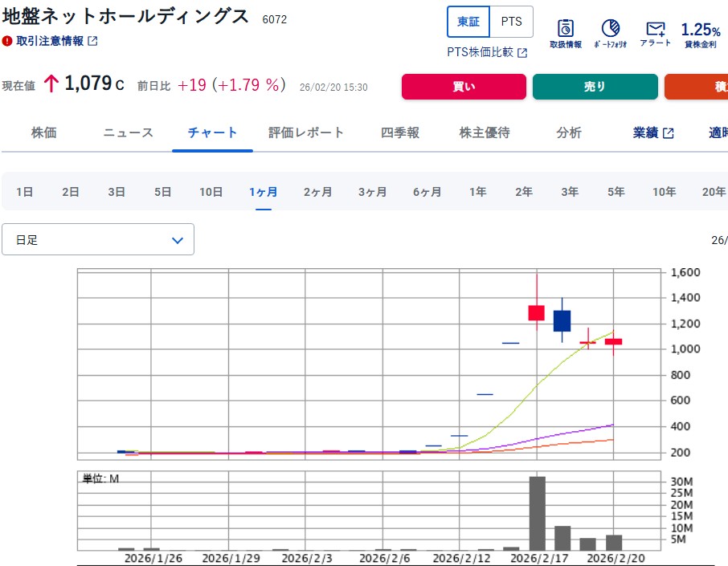The height and width of the screenshot is (566, 728).
Task: Click the red candlestick at chart peak
Action: tap(536, 313)
